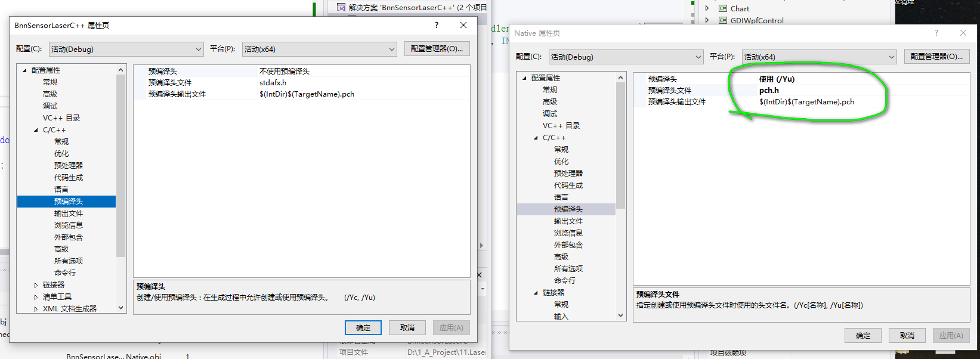This screenshot has height=359, width=980.
Task: Select 命令行 in BnnSensorLaserC++ tree
Action: [x=65, y=273]
